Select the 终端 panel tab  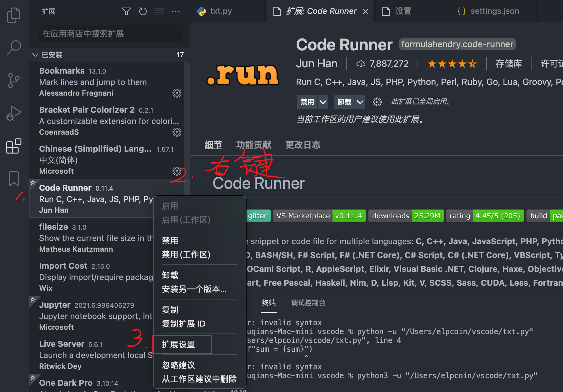click(269, 303)
